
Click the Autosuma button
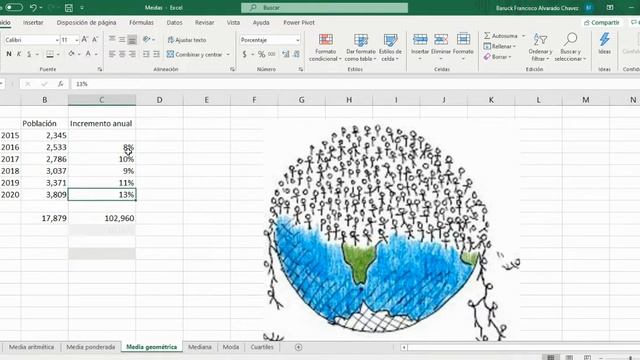coord(501,36)
